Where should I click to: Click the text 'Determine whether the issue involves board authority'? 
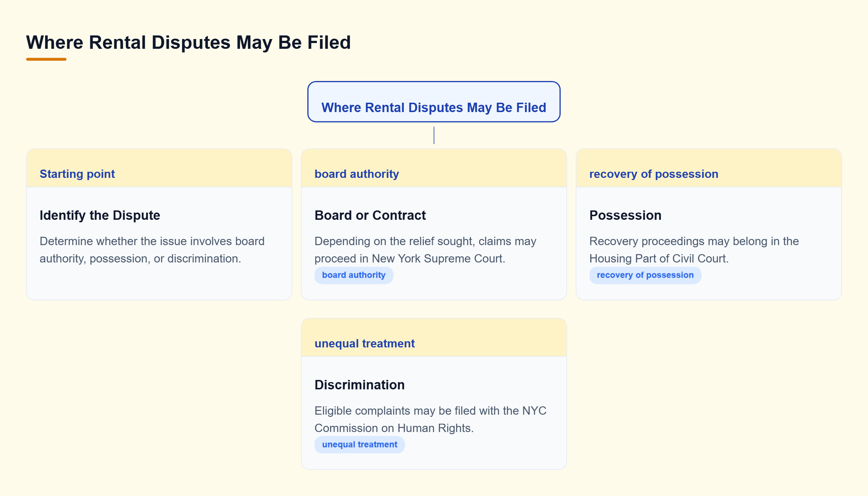(152, 250)
